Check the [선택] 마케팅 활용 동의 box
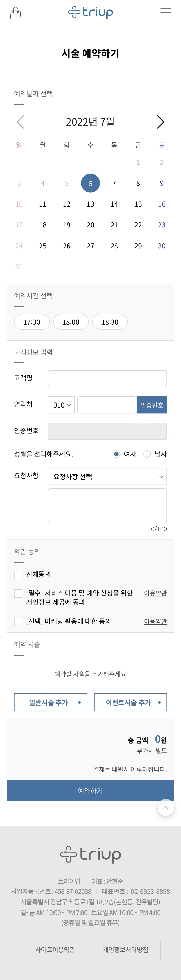 (18, 622)
